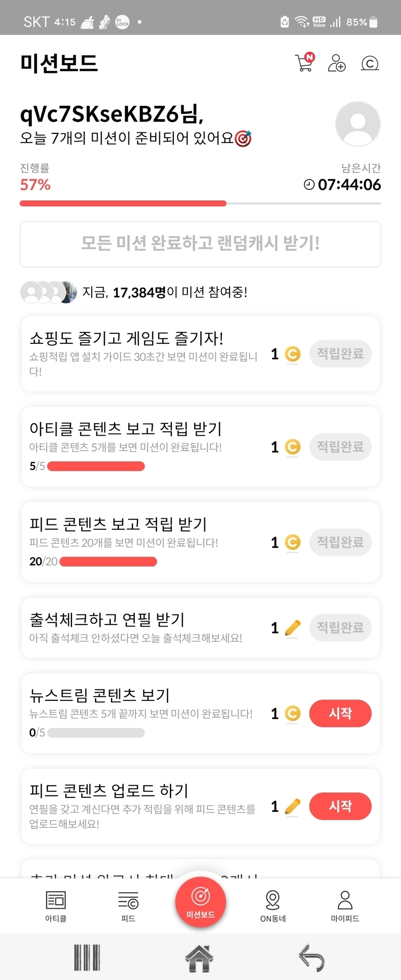Open the 출석체크하고 연필 받기 mission card

[x=145, y=627]
